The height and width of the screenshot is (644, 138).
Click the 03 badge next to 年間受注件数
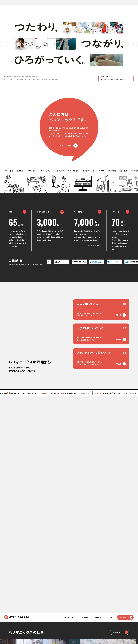pos(99,212)
